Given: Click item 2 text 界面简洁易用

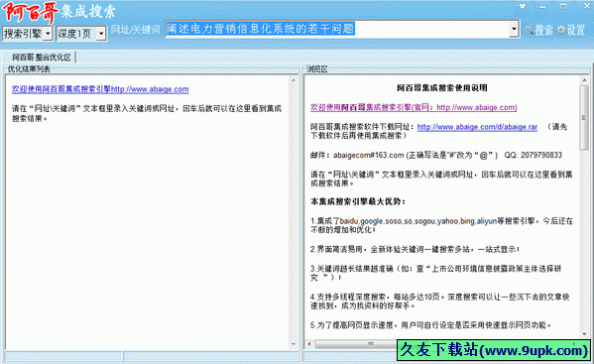Looking at the screenshot, I should [x=415, y=249].
